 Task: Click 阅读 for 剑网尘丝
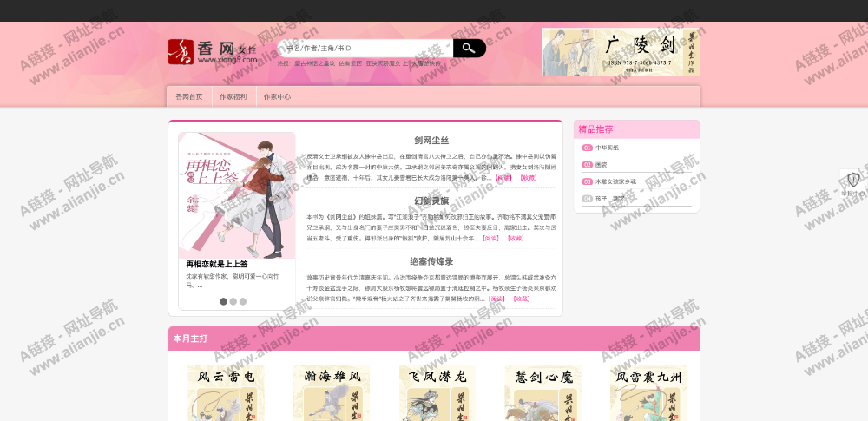(503, 178)
